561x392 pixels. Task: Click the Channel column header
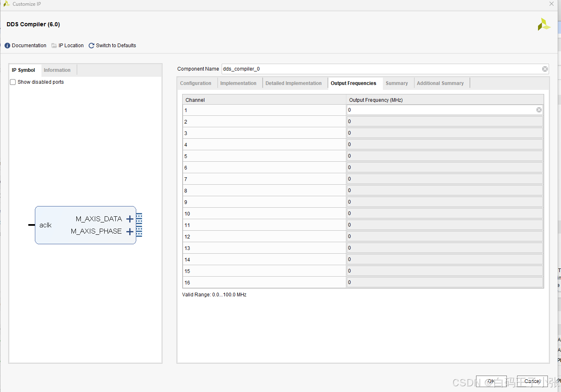(x=264, y=100)
